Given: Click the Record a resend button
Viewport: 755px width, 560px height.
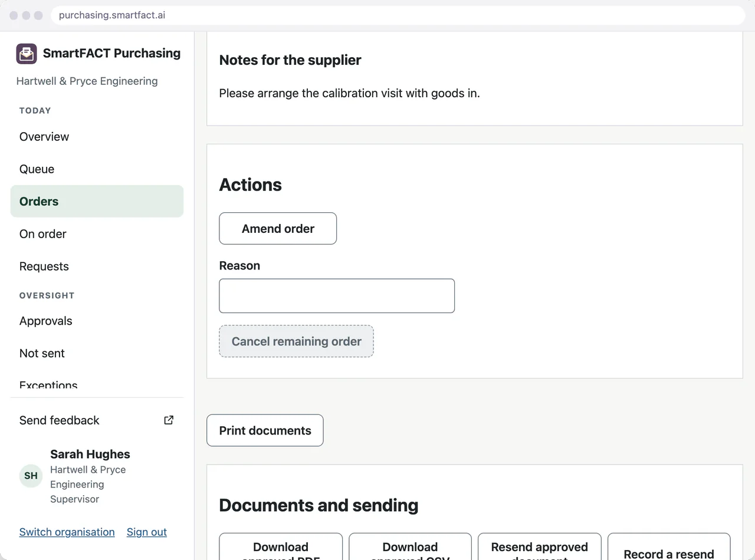Looking at the screenshot, I should [669, 547].
